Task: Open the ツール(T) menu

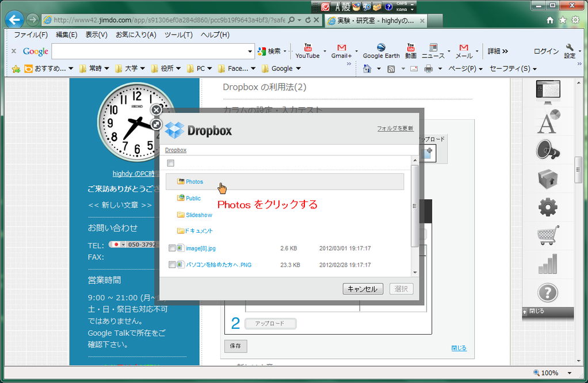Action: (178, 35)
